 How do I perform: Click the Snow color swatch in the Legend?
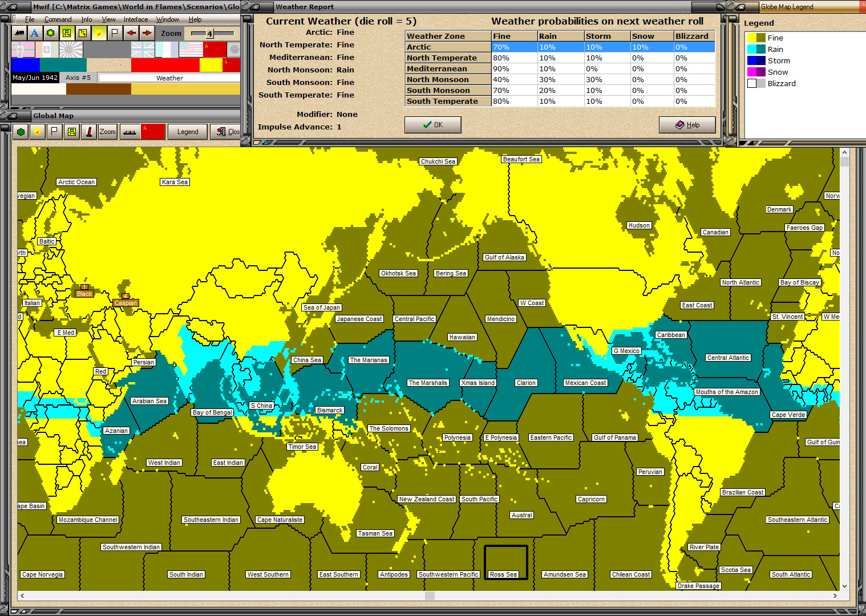756,72
